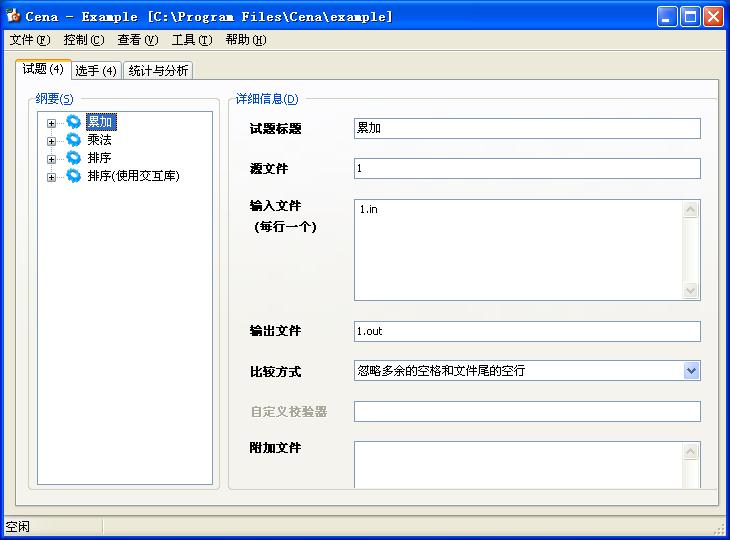Select the 累加 problem in the outline
730x540 pixels.
tap(101, 122)
